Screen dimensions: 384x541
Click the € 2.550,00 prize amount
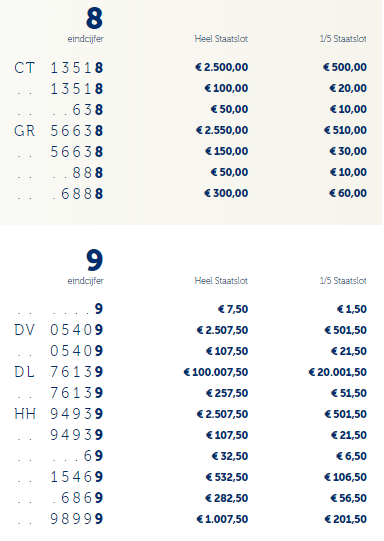pyautogui.click(x=222, y=130)
